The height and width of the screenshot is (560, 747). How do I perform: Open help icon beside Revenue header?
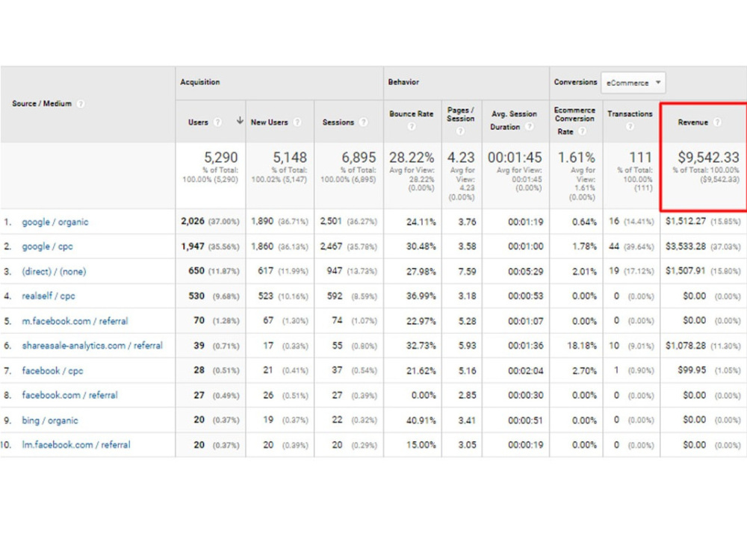[717, 122]
